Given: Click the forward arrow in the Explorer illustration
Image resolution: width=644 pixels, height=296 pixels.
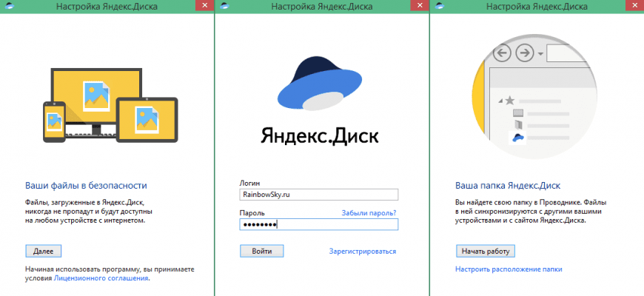Looking at the screenshot, I should [525, 53].
